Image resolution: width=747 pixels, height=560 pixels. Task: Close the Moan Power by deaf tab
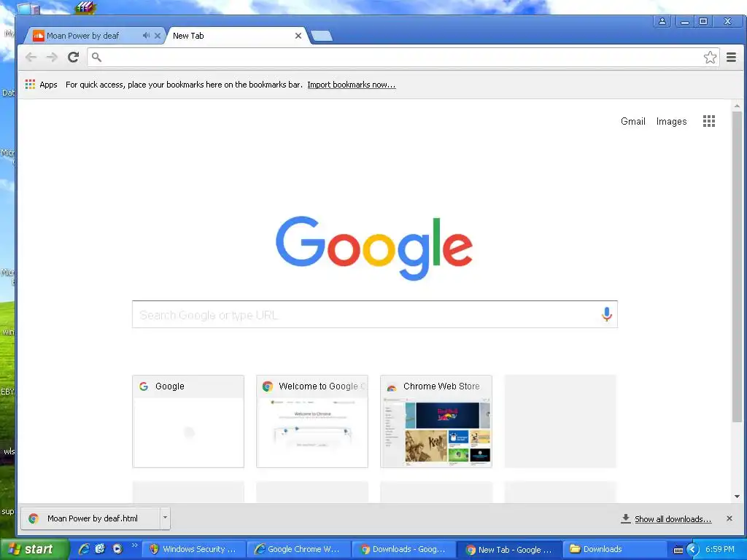click(x=158, y=36)
